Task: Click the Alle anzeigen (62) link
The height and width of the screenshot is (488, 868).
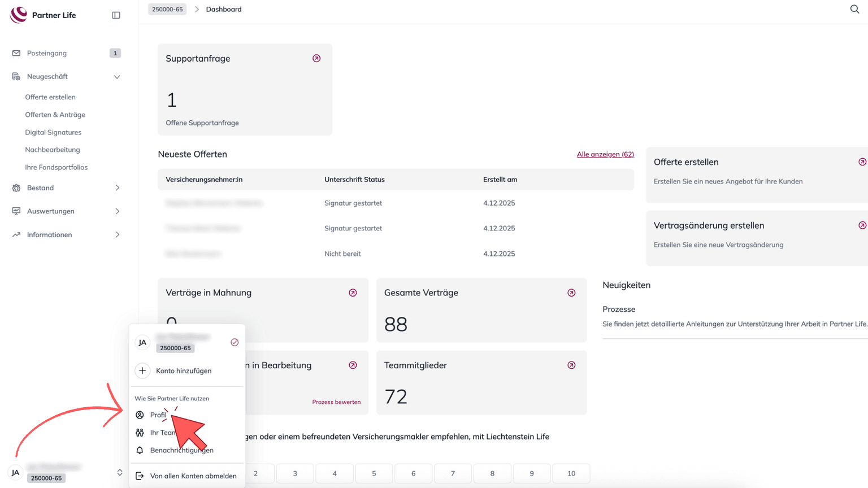Action: click(x=605, y=154)
